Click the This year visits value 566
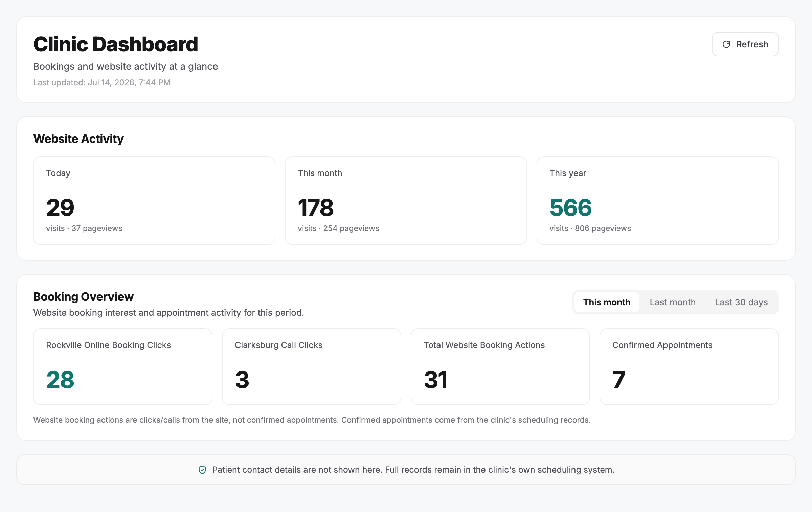This screenshot has width=812, height=512. [571, 208]
